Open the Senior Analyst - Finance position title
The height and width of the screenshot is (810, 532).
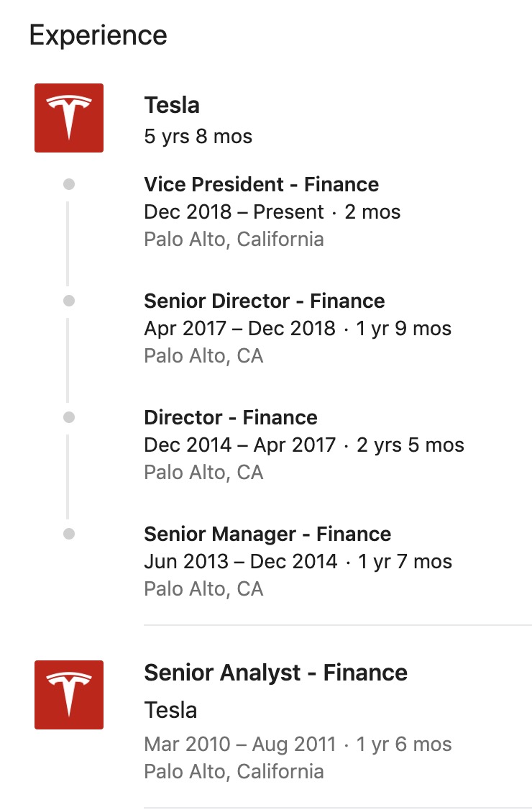point(275,673)
